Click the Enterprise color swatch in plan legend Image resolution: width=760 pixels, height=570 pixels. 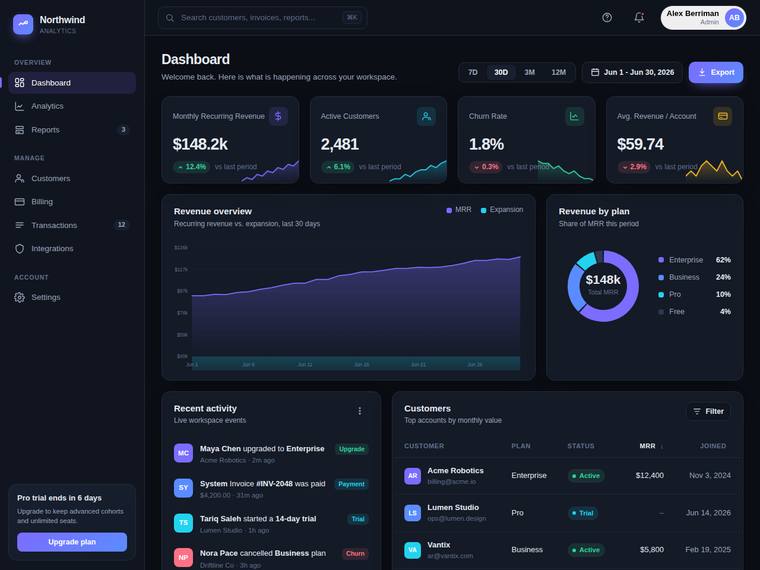click(661, 260)
